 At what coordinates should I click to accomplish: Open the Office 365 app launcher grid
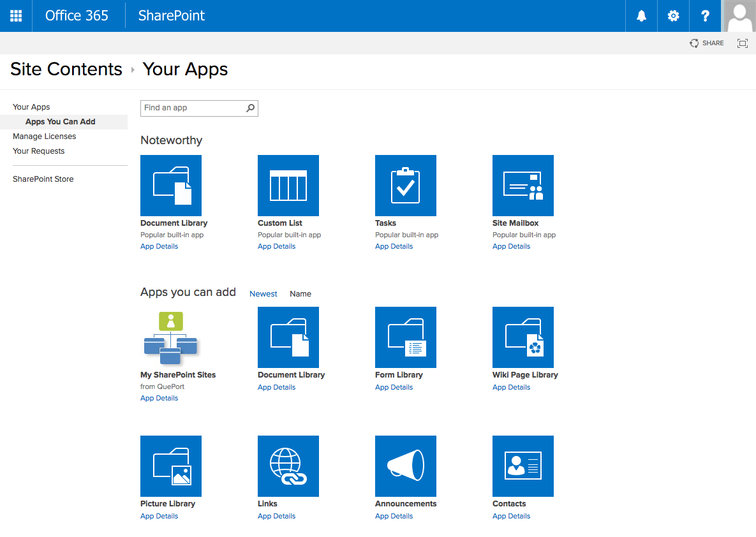click(x=16, y=16)
